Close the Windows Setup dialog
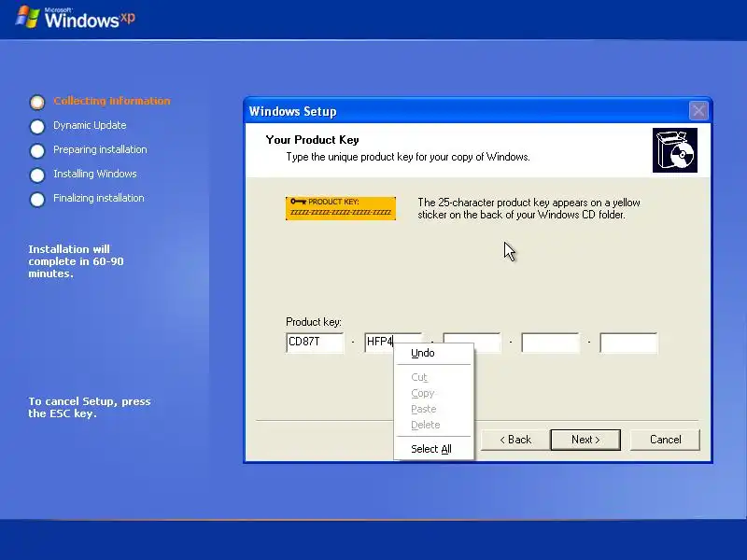The image size is (747, 560). tap(698, 111)
